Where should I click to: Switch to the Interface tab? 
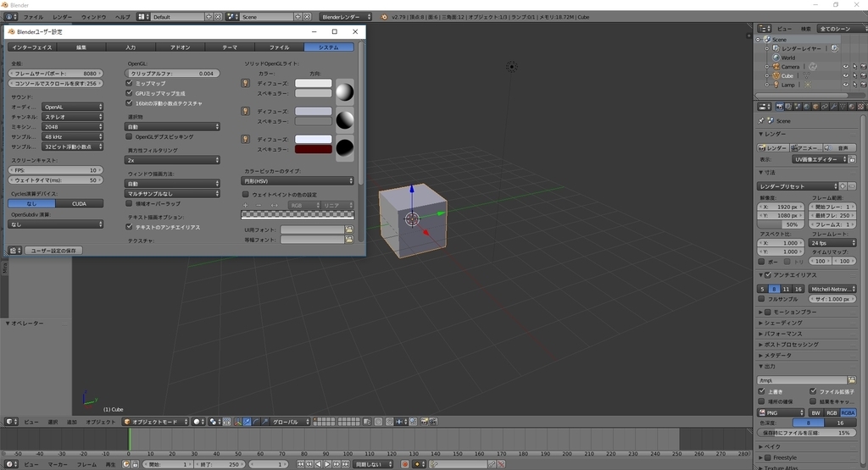[x=31, y=47]
